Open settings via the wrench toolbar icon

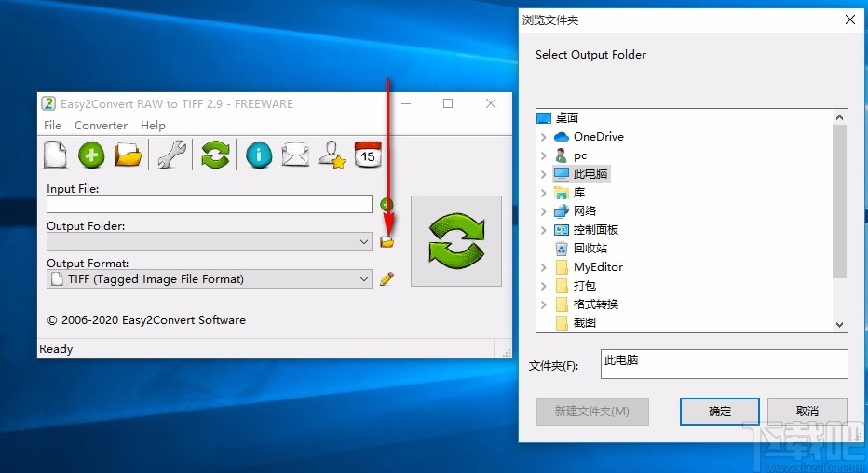coord(171,155)
